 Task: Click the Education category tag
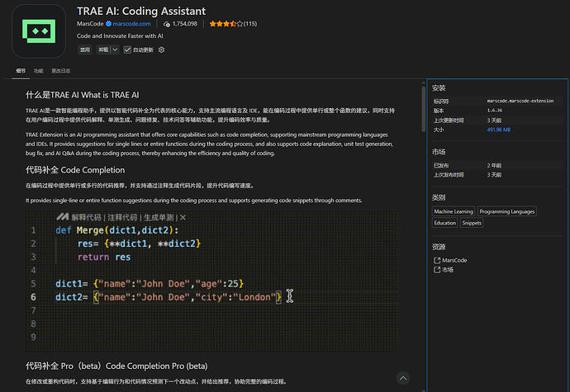click(x=444, y=223)
